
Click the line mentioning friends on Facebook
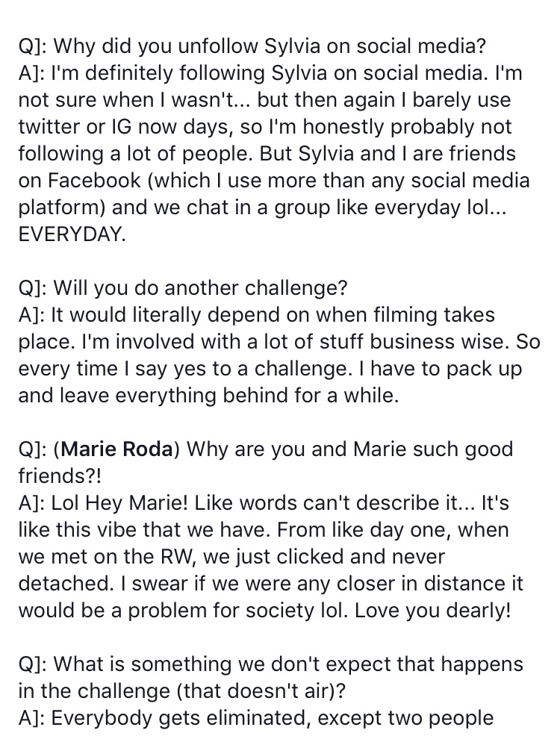click(x=274, y=181)
